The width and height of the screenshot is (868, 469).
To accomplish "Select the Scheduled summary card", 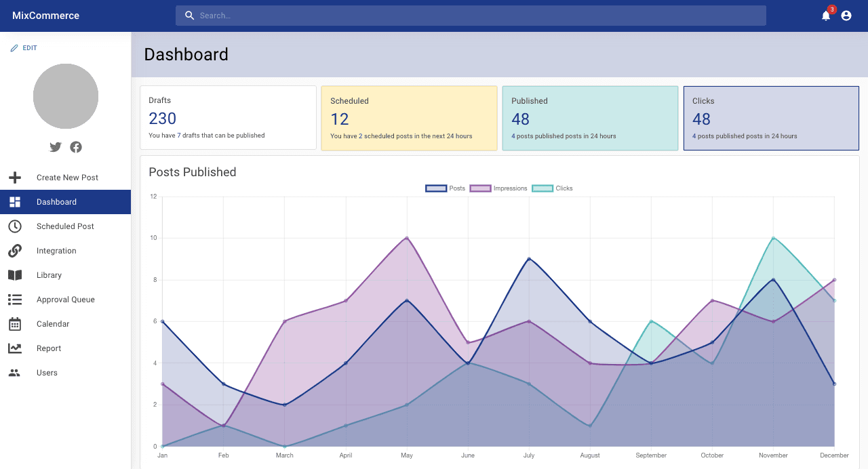I will 409,118.
